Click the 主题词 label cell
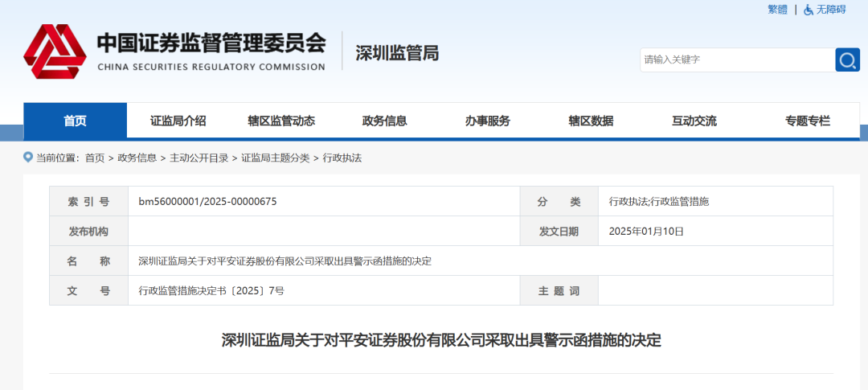Viewport: 868px width, 390px height. 559,291
